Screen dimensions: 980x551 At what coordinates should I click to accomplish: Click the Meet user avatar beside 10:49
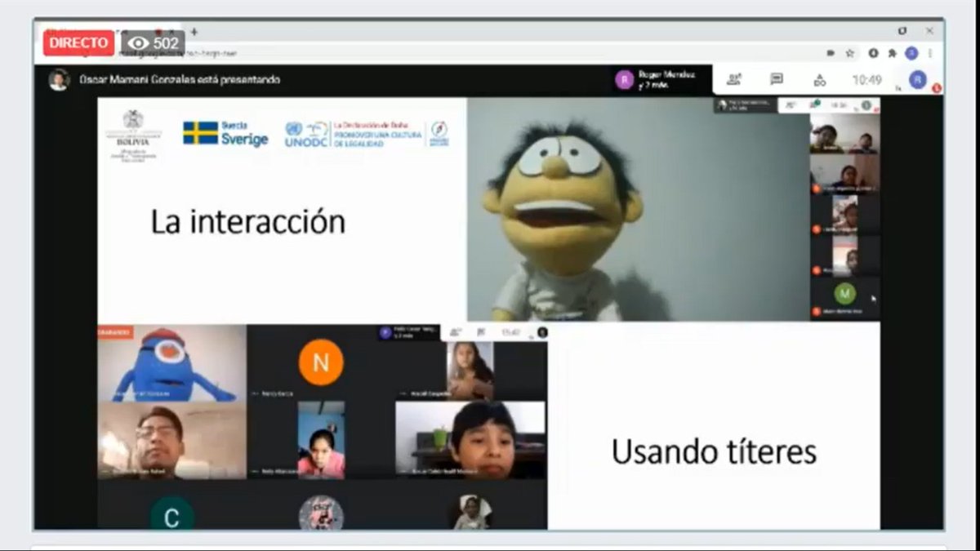click(x=918, y=79)
